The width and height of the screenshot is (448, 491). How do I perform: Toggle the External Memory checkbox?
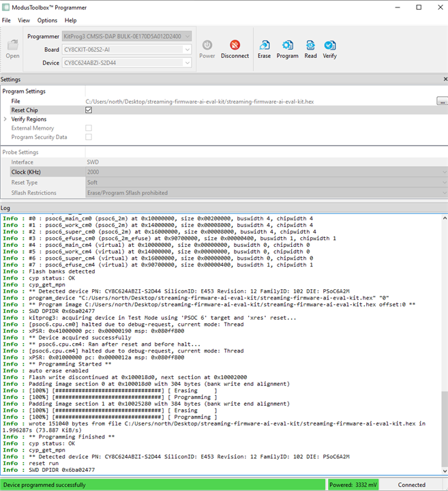(89, 128)
